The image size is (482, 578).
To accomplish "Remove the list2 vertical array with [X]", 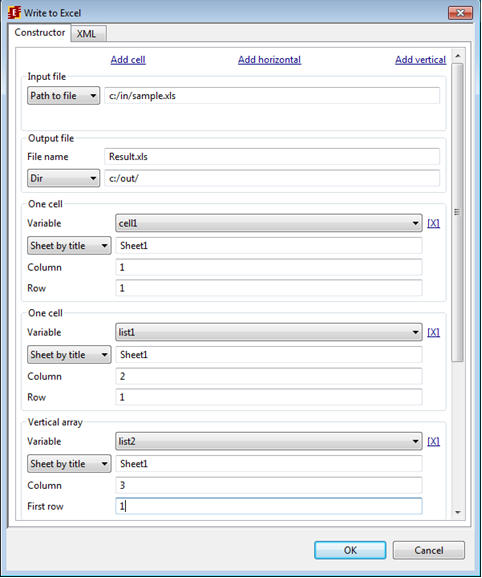I will pos(433,442).
